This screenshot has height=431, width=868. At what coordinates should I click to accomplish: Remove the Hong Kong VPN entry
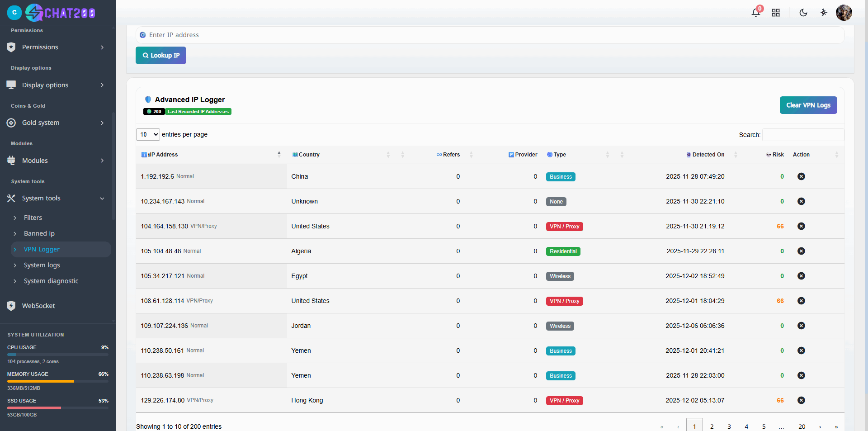pyautogui.click(x=802, y=400)
